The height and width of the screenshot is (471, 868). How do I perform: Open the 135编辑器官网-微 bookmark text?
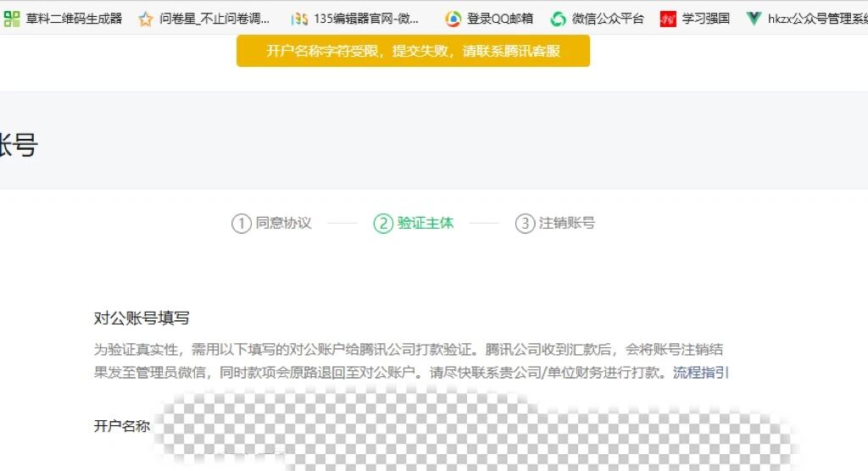366,19
